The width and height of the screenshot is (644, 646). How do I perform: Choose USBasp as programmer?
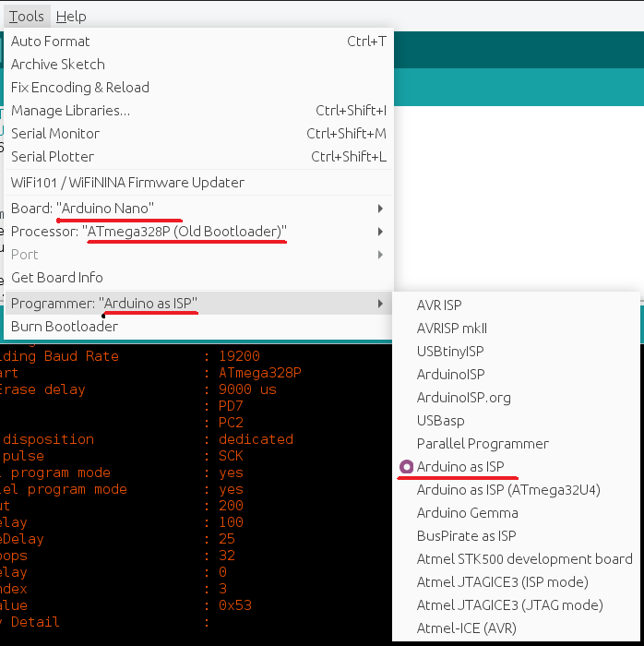click(x=441, y=421)
